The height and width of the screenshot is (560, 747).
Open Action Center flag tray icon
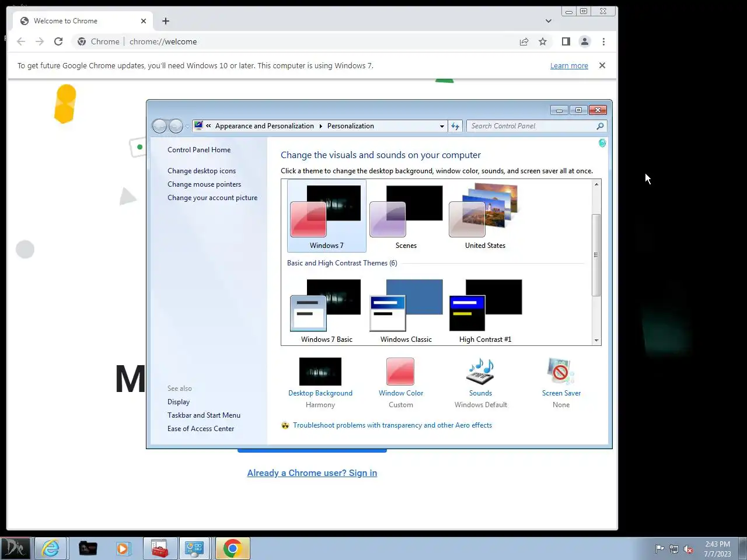pos(659,549)
